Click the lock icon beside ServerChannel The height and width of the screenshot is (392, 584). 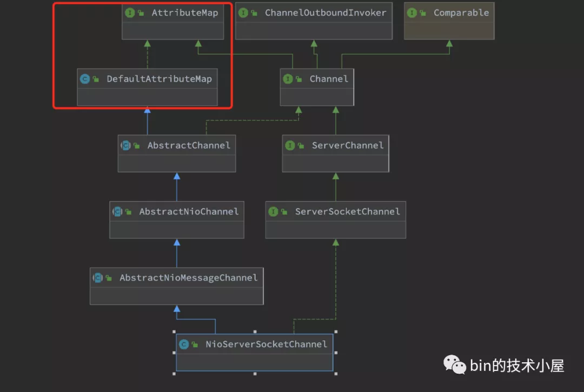coord(301,145)
